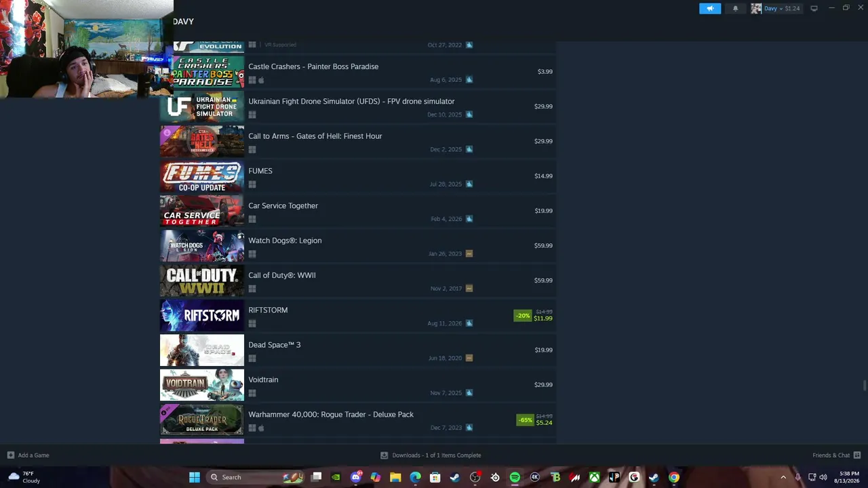
Task: Open Spotify from the taskbar
Action: point(515,477)
